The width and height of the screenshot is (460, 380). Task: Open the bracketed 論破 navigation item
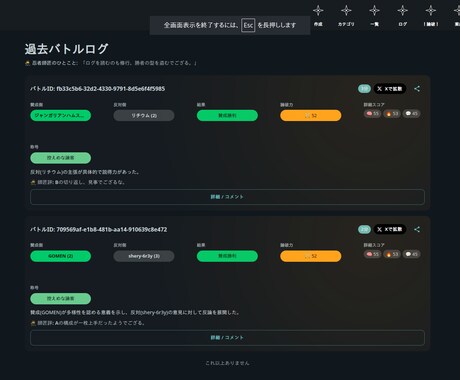click(x=431, y=16)
